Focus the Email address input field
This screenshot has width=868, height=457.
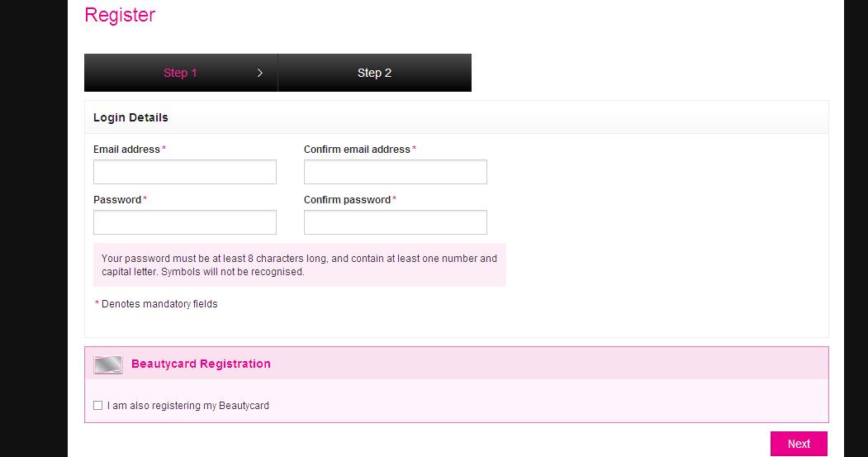185,172
